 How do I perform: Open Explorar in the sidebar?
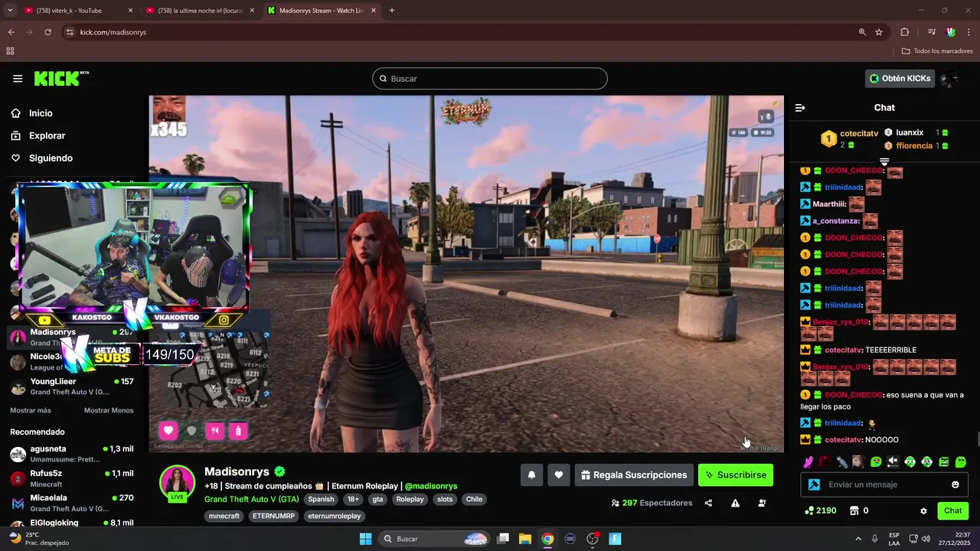(47, 135)
